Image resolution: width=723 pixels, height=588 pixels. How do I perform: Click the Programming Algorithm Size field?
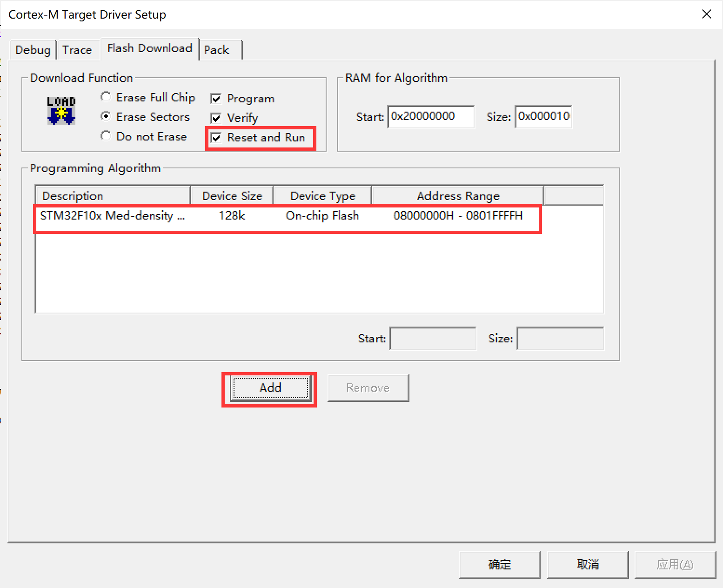pos(561,339)
